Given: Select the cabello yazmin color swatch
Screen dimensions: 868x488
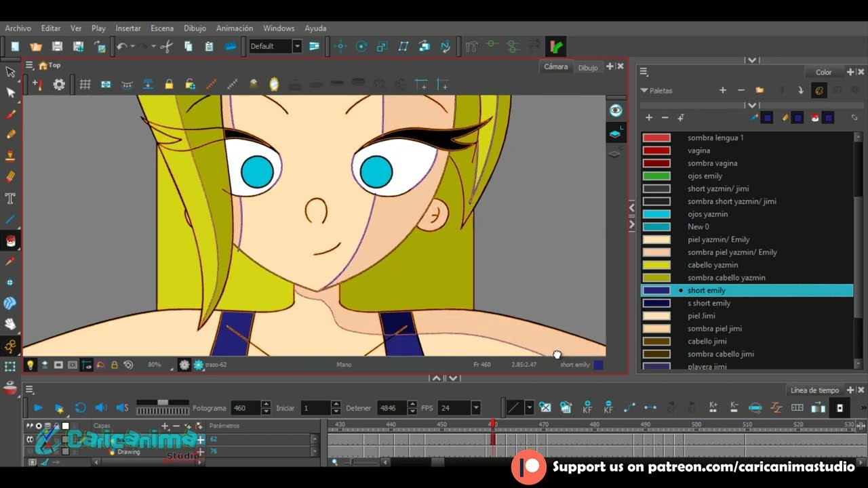Looking at the screenshot, I should coord(656,265).
